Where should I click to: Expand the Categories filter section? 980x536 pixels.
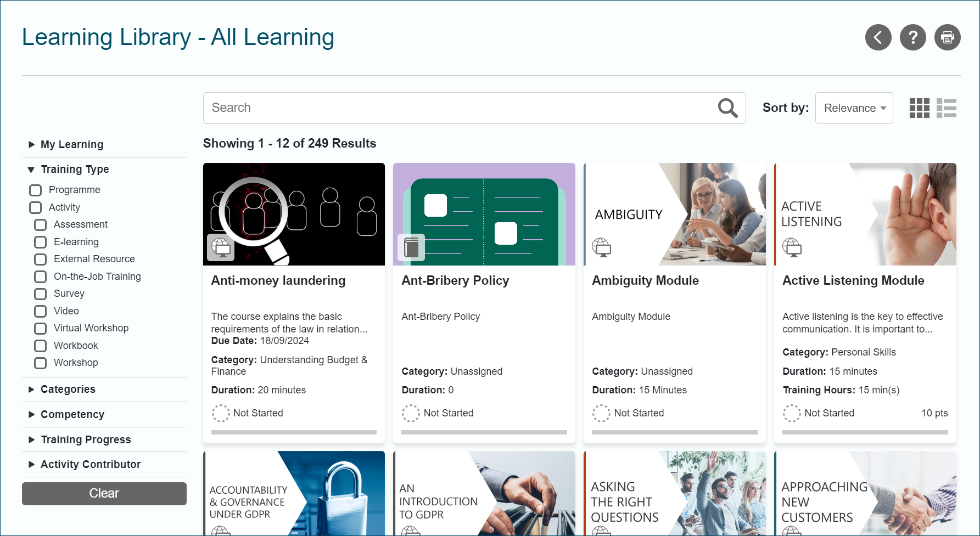point(104,389)
